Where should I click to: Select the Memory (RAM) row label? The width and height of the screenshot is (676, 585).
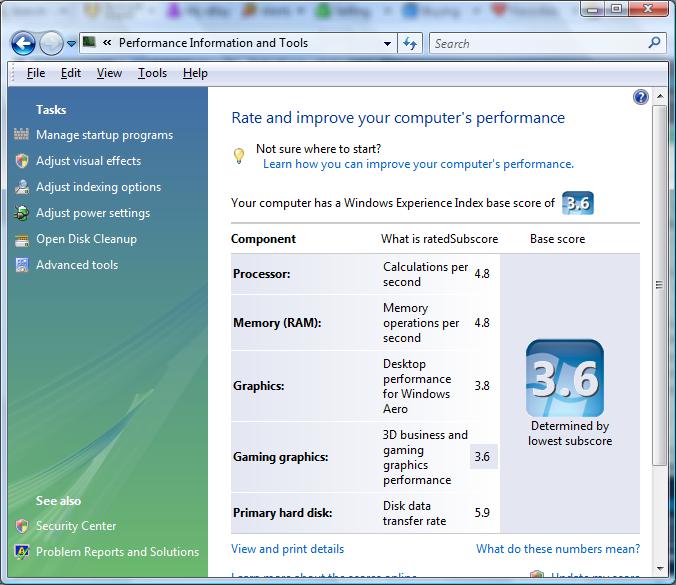pos(277,323)
